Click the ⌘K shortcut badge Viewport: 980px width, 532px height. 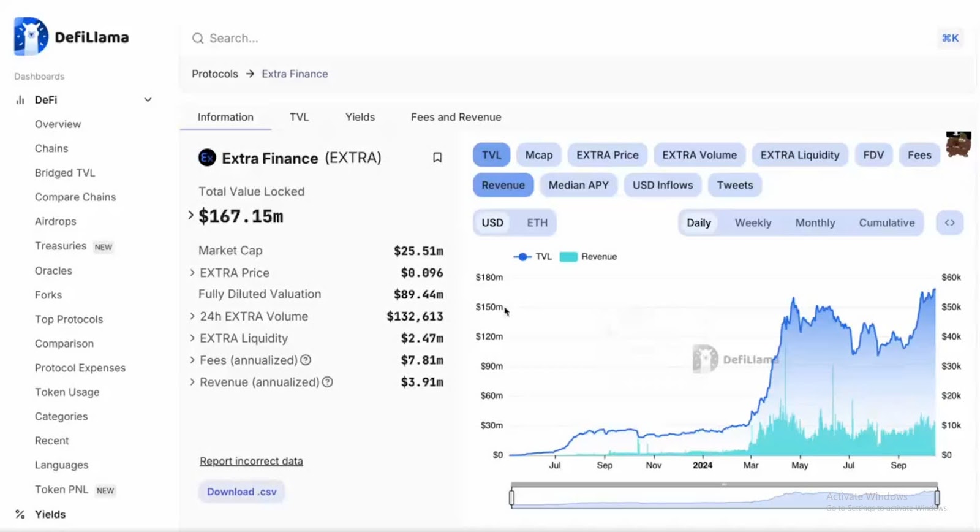950,38
